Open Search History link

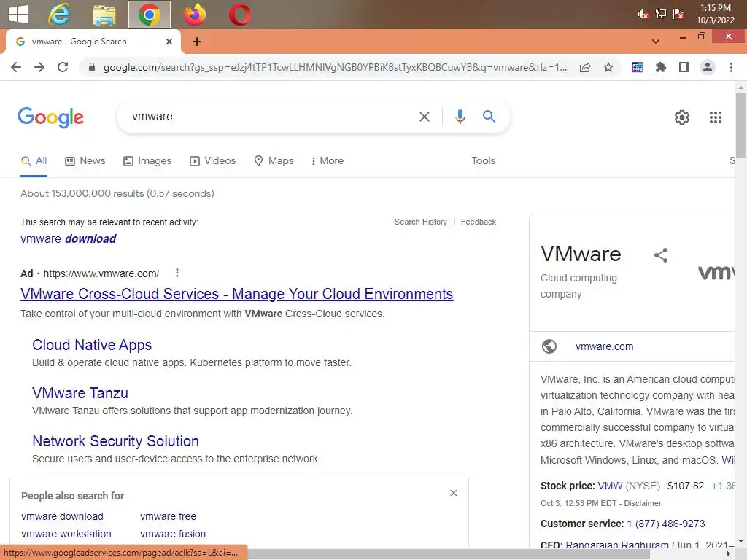point(421,222)
